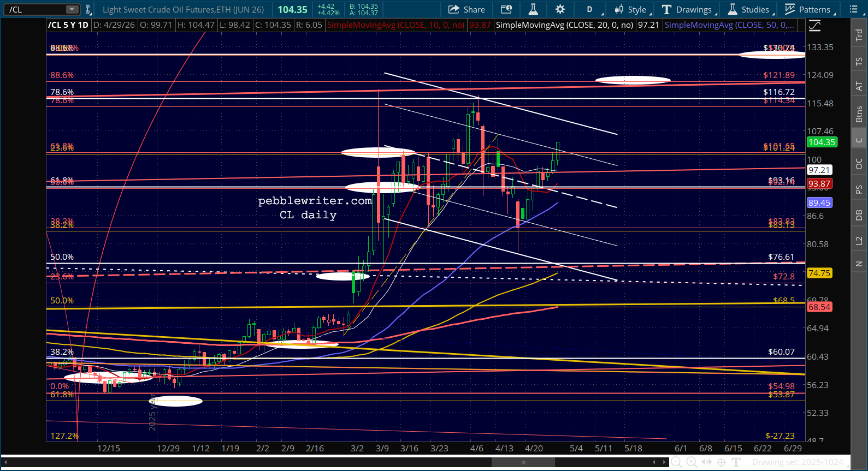Click the L: 98.42 low value
The image size is (868, 471).
[x=235, y=25]
